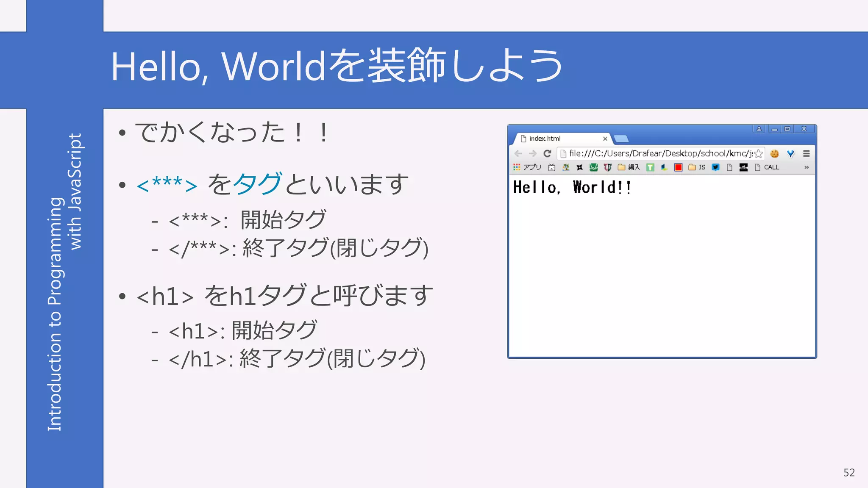Open the TV-shaped bookmark icon
Screen dimensions: 868x488
tap(551, 167)
